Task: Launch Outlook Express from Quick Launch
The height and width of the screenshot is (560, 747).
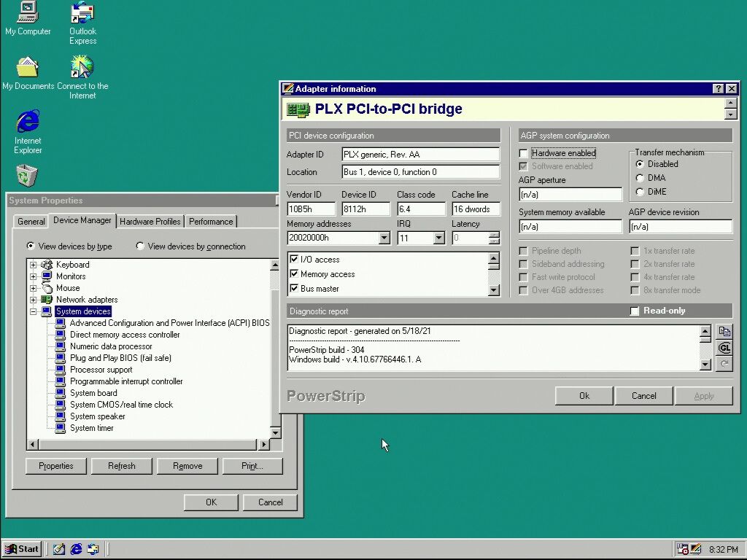Action: [x=93, y=549]
